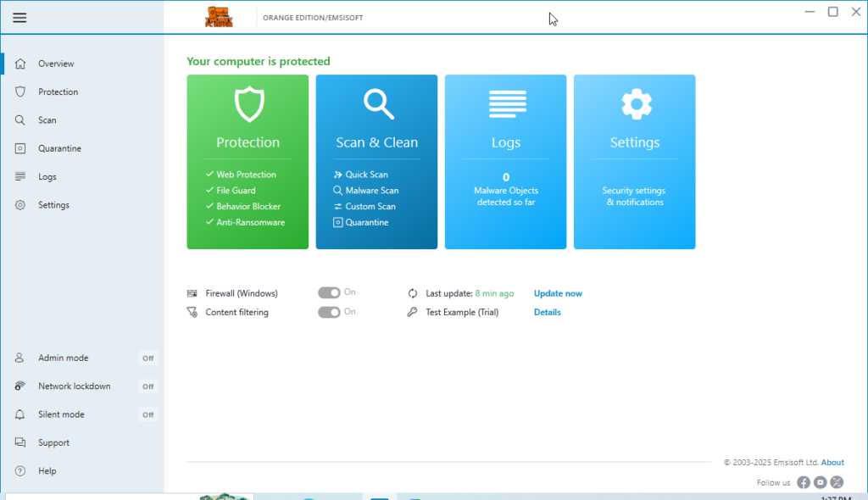Image resolution: width=868 pixels, height=500 pixels.
Task: Click the Your computer is protected heading
Action: (x=259, y=62)
